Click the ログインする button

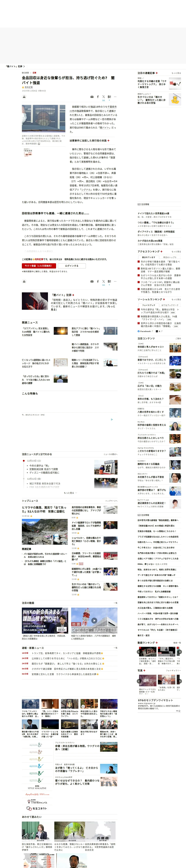tap(72, 266)
